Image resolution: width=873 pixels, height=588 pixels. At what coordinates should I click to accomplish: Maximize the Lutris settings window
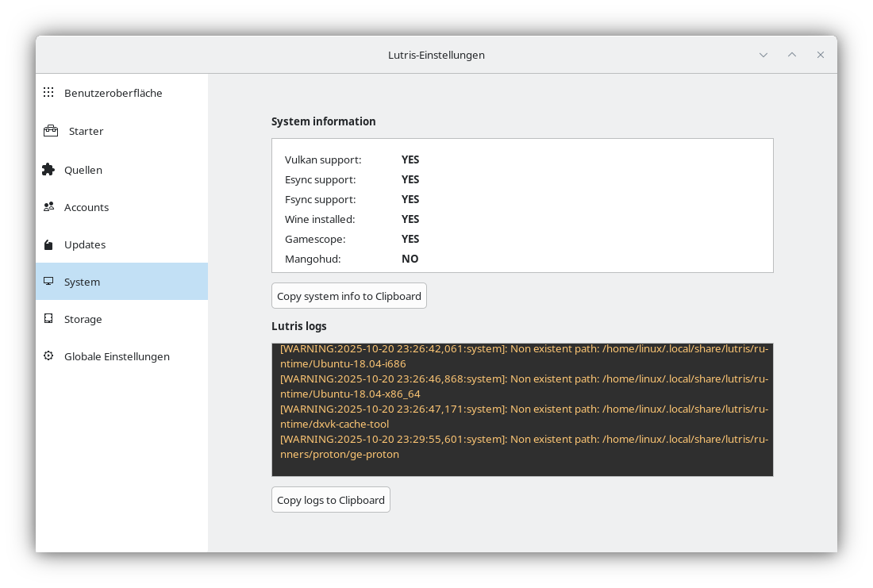792,55
